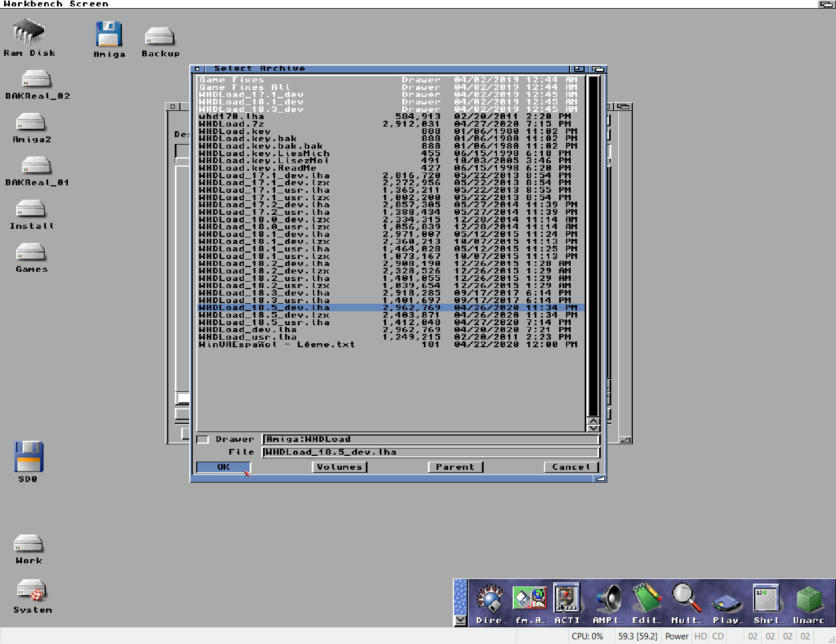Click the Parent button
The image size is (836, 644).
coord(456,467)
